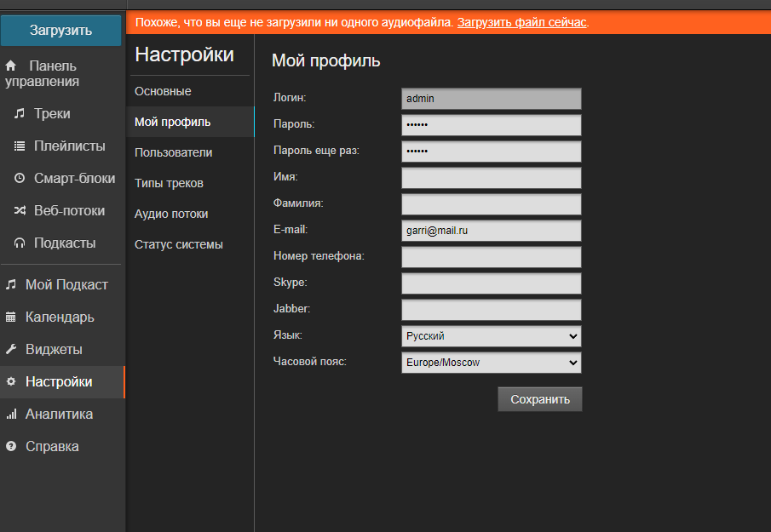View Статус системы page
771x532 pixels.
(x=190, y=244)
